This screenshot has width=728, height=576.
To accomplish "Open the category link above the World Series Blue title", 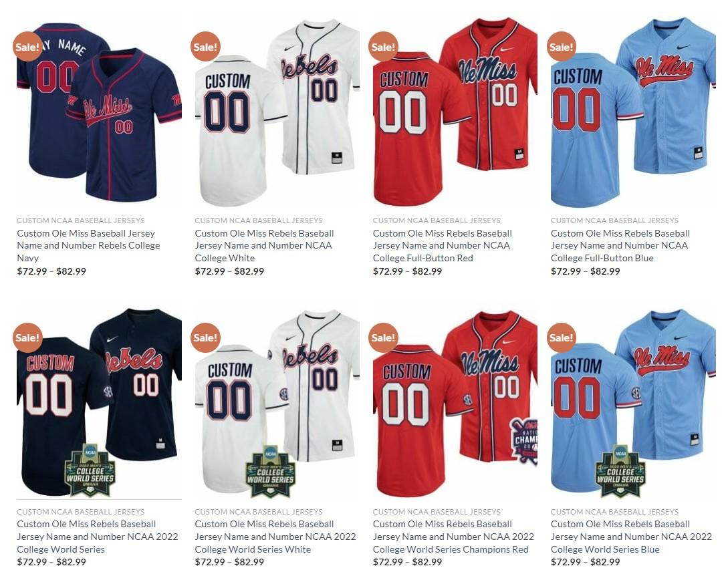I will click(x=615, y=511).
